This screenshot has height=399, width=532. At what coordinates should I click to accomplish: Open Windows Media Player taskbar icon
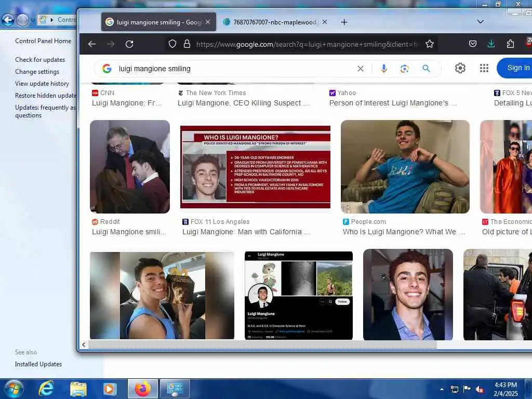coord(110,389)
